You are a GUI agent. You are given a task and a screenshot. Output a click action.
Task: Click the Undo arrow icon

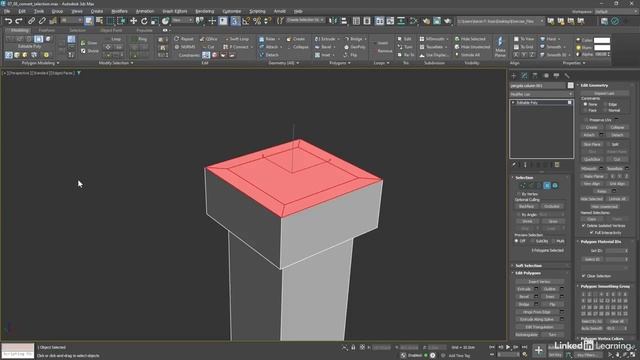click(9, 21)
